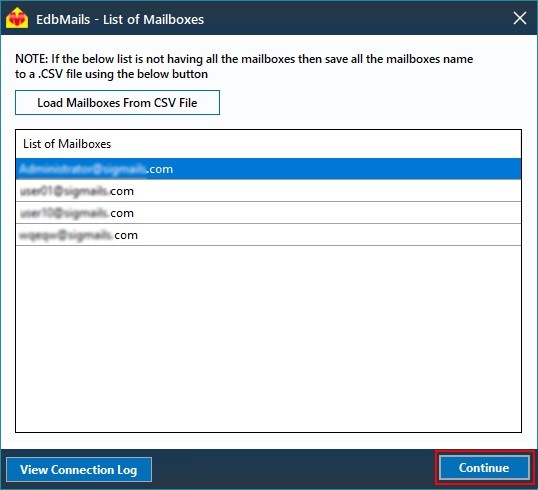Click the .com text in the user10 row
This screenshot has height=490, width=538.
click(122, 213)
